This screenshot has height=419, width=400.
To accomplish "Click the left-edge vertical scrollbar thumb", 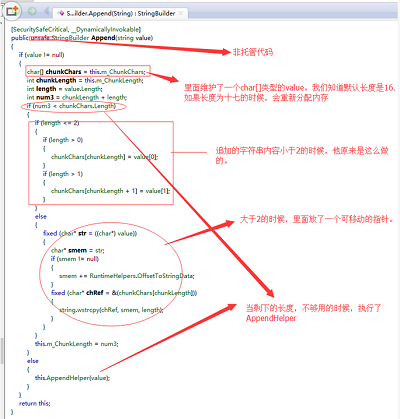I will pyautogui.click(x=2, y=351).
